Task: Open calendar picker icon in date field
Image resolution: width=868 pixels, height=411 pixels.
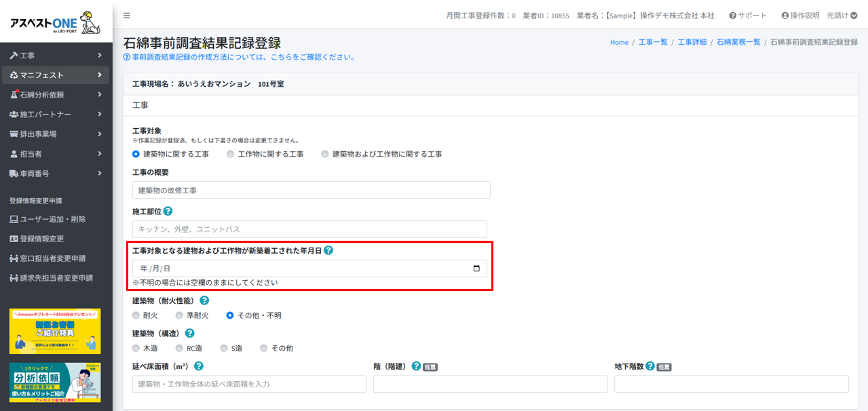Action: point(476,269)
